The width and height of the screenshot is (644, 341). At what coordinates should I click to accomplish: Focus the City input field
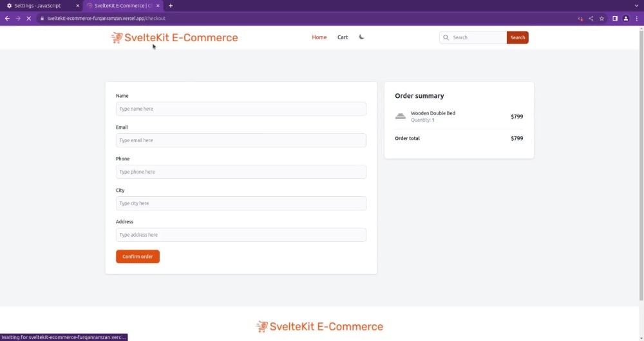click(241, 203)
